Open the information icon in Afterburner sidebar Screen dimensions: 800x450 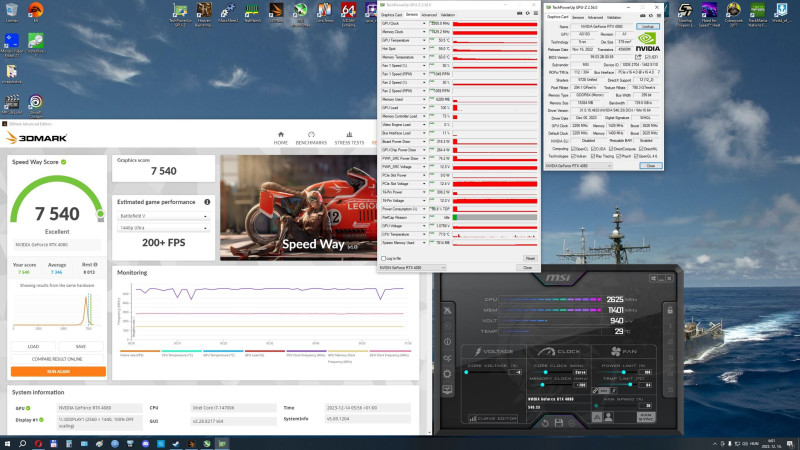[x=447, y=342]
